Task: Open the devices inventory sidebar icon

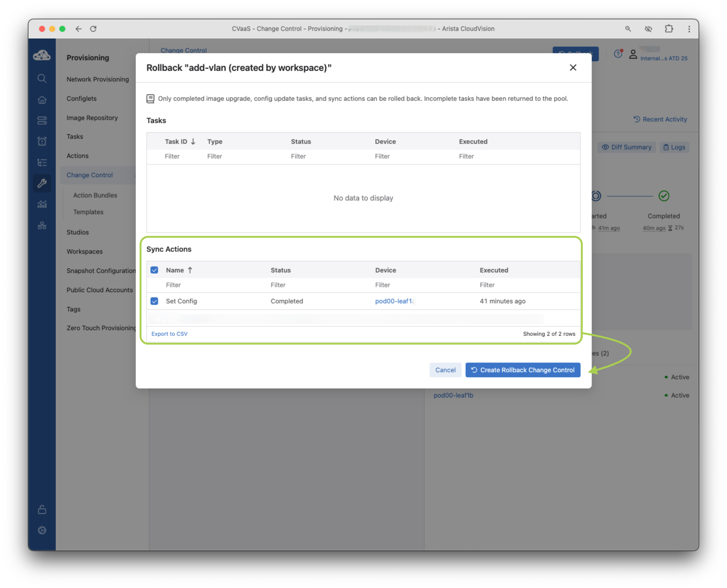Action: (x=42, y=121)
